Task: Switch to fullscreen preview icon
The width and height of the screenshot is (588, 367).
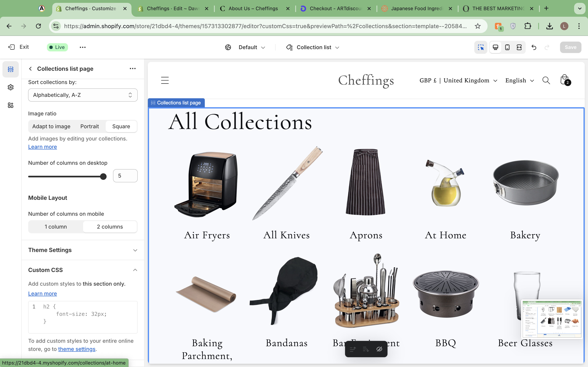Action: tap(519, 47)
